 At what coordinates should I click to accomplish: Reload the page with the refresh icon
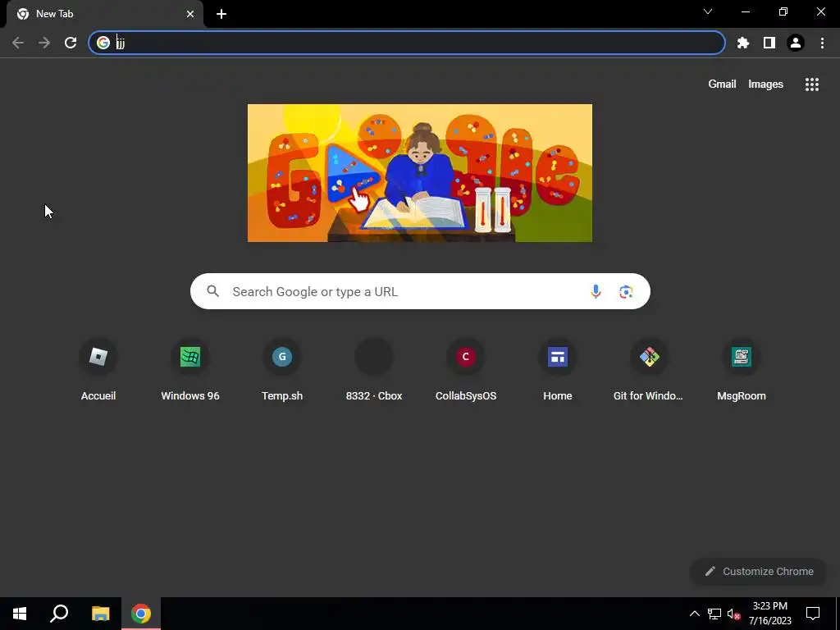pyautogui.click(x=71, y=43)
